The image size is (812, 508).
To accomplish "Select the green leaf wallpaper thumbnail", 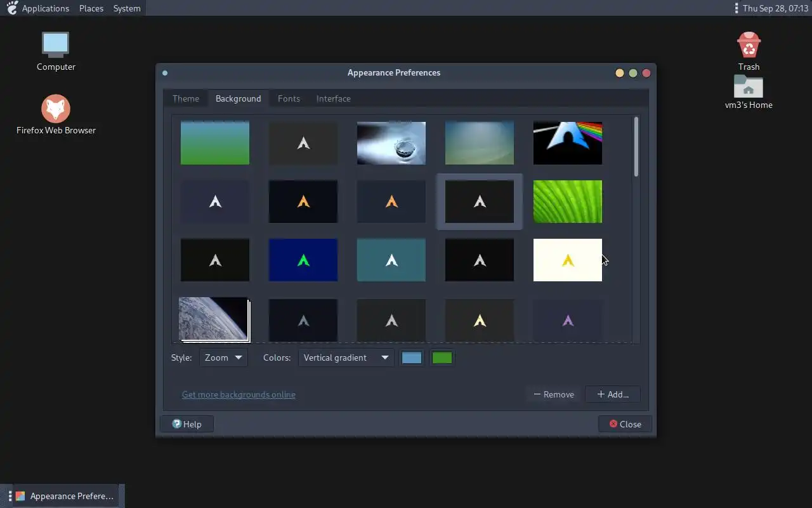I will 568,201.
